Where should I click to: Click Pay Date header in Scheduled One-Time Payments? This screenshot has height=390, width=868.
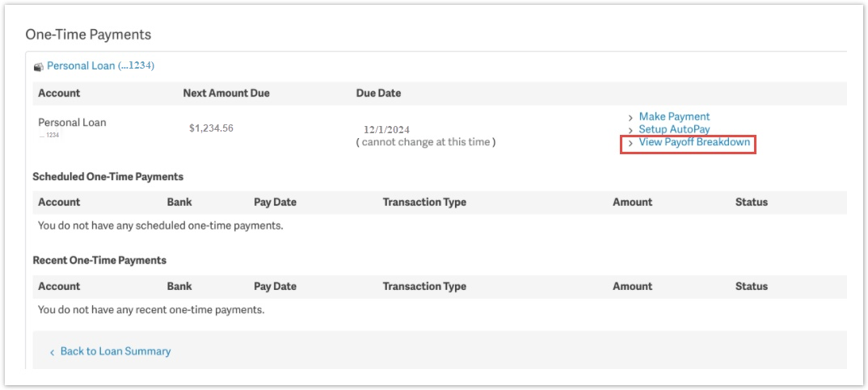275,202
